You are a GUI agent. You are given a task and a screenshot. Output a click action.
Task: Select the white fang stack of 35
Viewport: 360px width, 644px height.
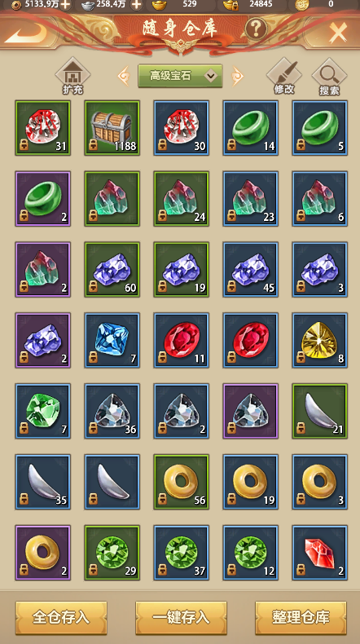tap(43, 482)
